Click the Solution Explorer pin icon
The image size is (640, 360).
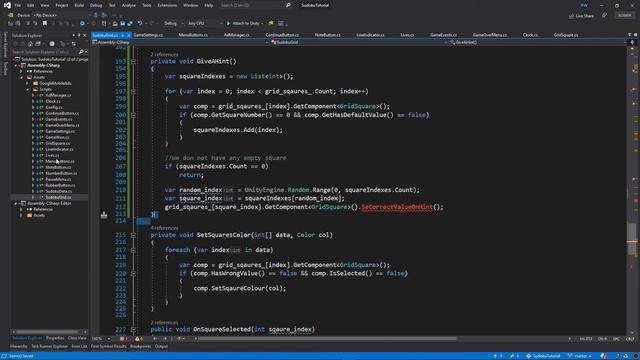click(79, 36)
